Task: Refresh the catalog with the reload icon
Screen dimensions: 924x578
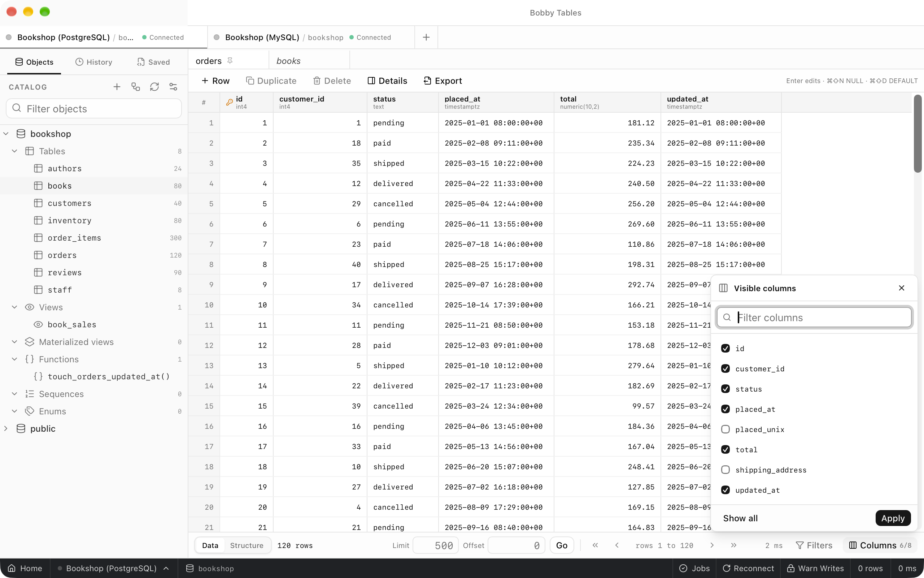Action: coord(154,87)
